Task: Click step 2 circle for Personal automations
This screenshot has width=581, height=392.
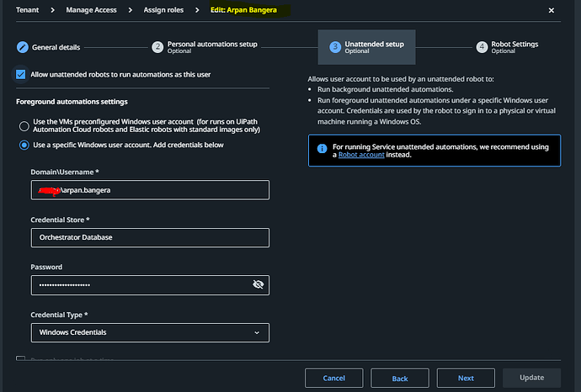Action: [157, 47]
